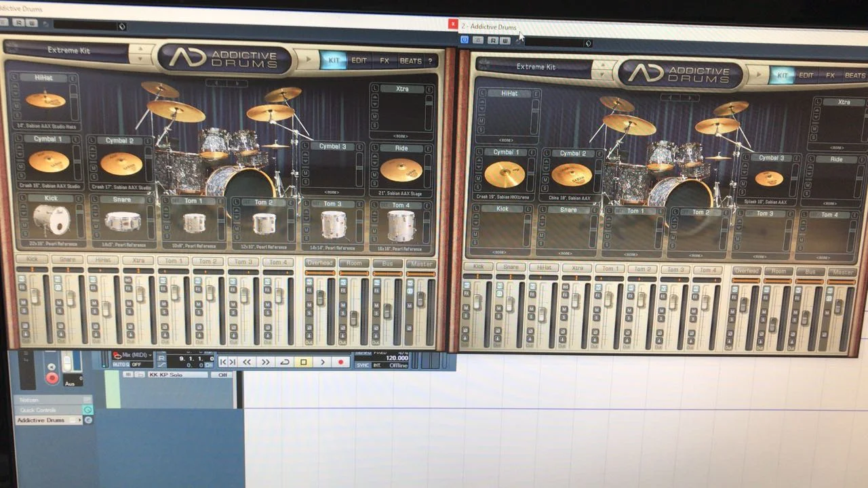This screenshot has width=868, height=488.
Task: Open help with the ? button in left window
Action: coord(430,61)
